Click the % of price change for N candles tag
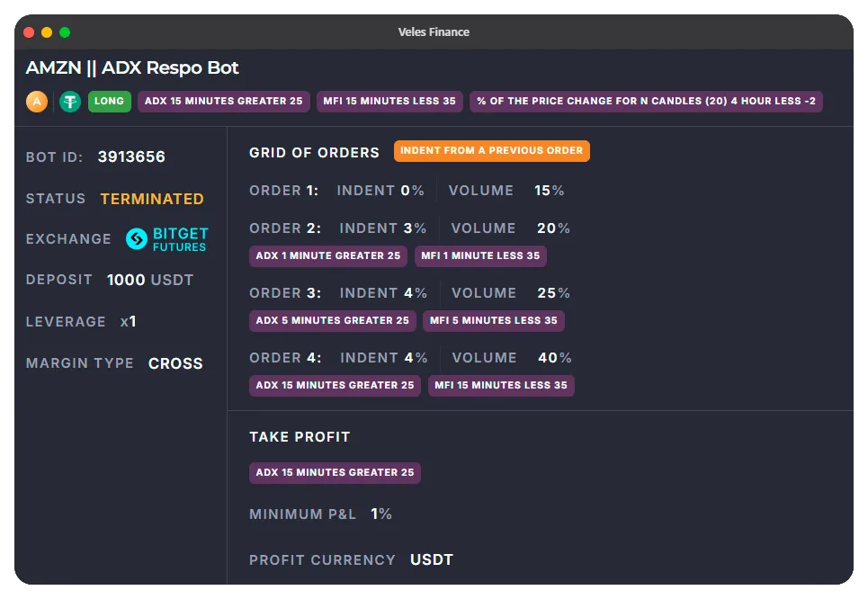 (x=646, y=102)
